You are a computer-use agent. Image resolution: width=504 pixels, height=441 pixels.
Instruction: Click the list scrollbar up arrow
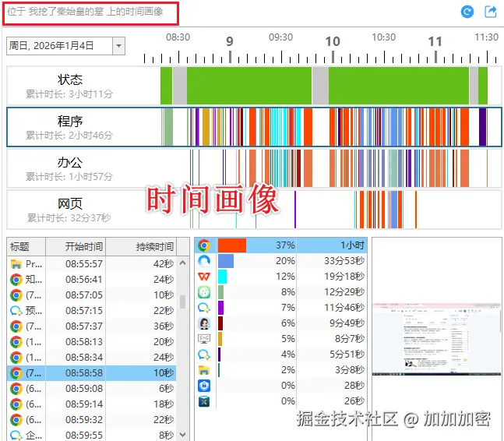point(182,263)
